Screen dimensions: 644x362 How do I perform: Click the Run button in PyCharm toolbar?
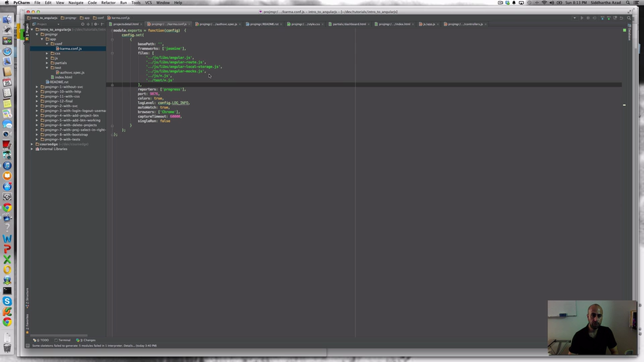(582, 18)
